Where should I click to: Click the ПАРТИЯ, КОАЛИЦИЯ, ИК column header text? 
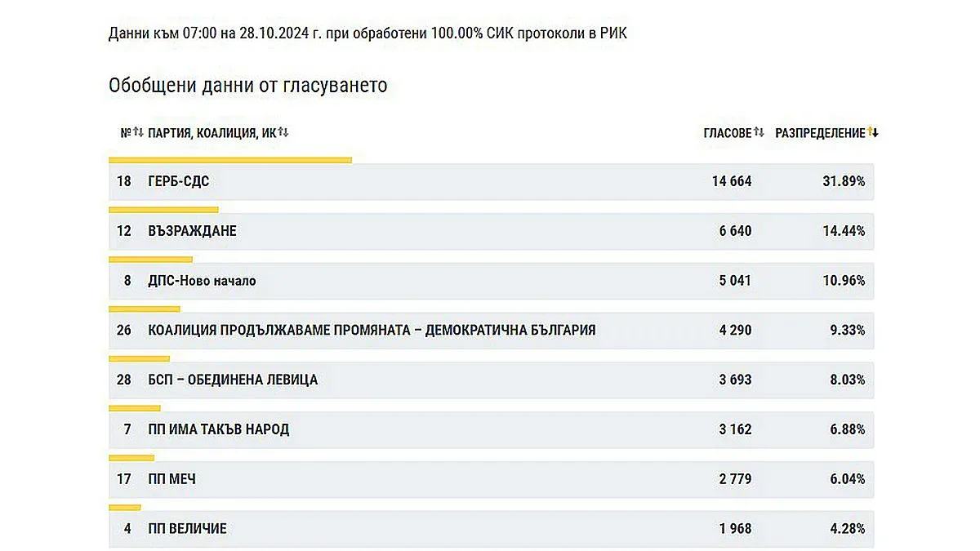(212, 133)
